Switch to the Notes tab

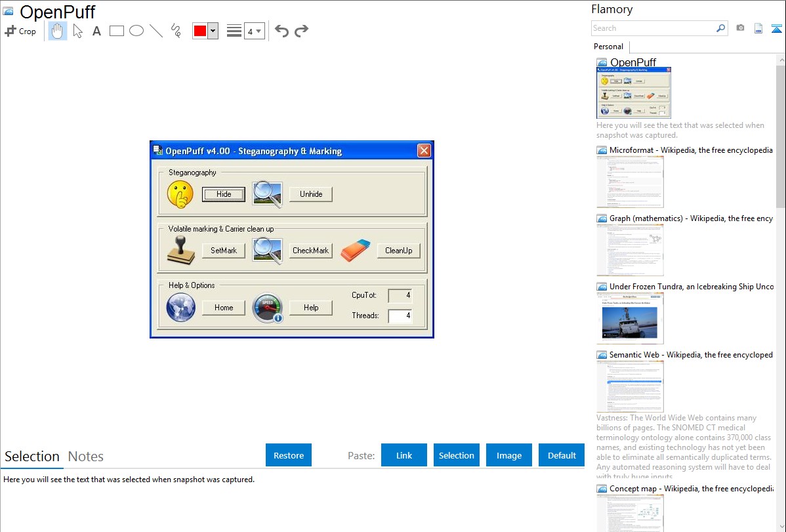86,457
